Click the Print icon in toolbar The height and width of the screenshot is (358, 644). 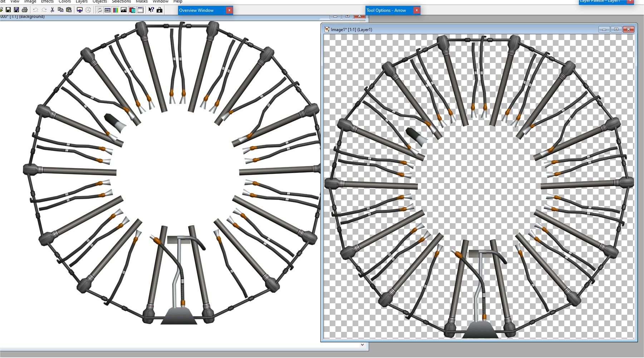tap(25, 10)
